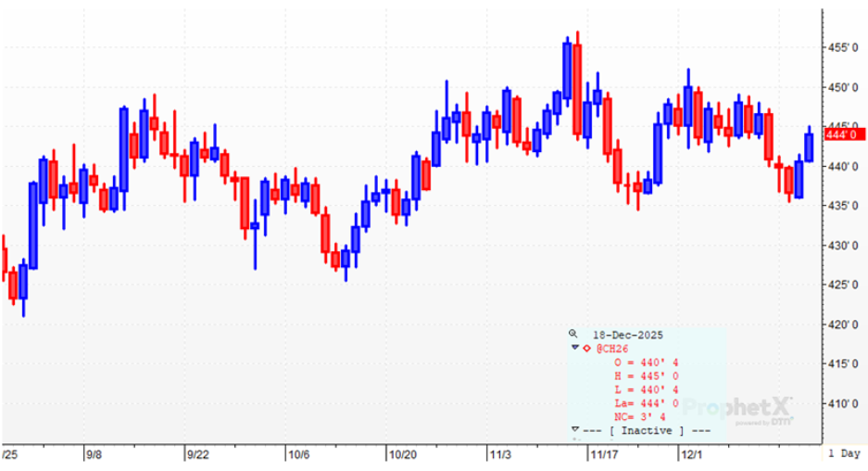868x471 pixels.
Task: Click the 9/22 date axis label
Action: tap(200, 455)
